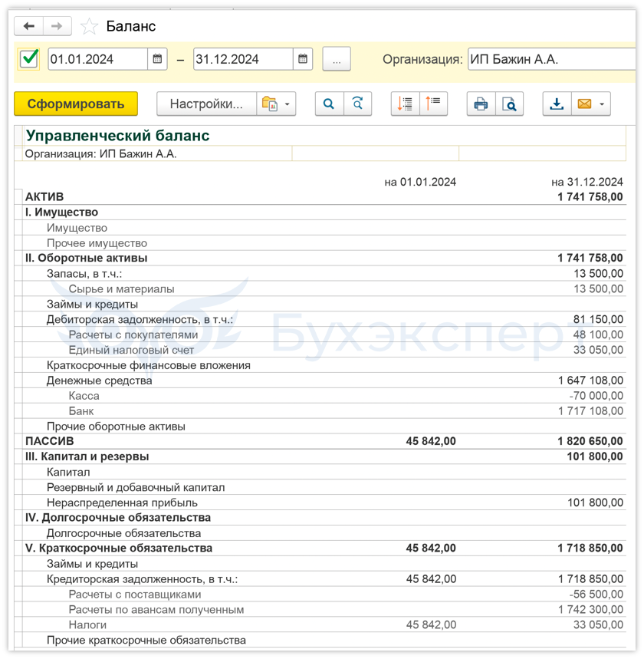Open calendar for end date 31.12.2024

click(x=303, y=59)
